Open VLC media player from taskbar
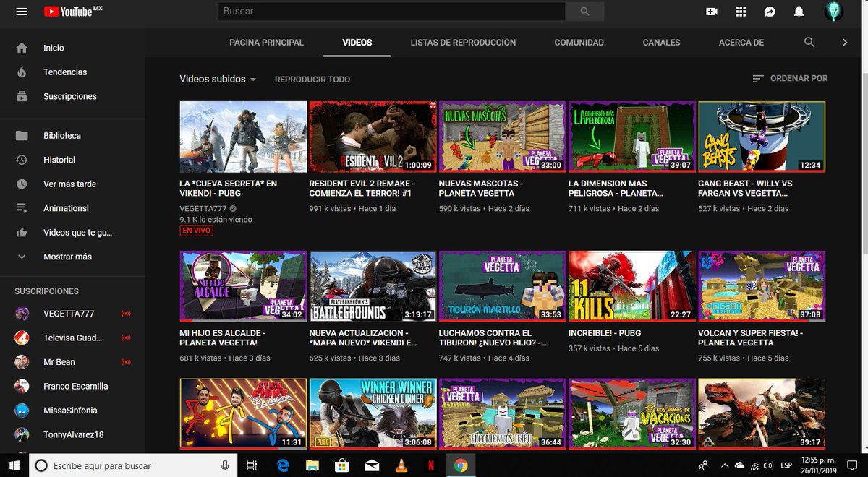 coord(401,465)
